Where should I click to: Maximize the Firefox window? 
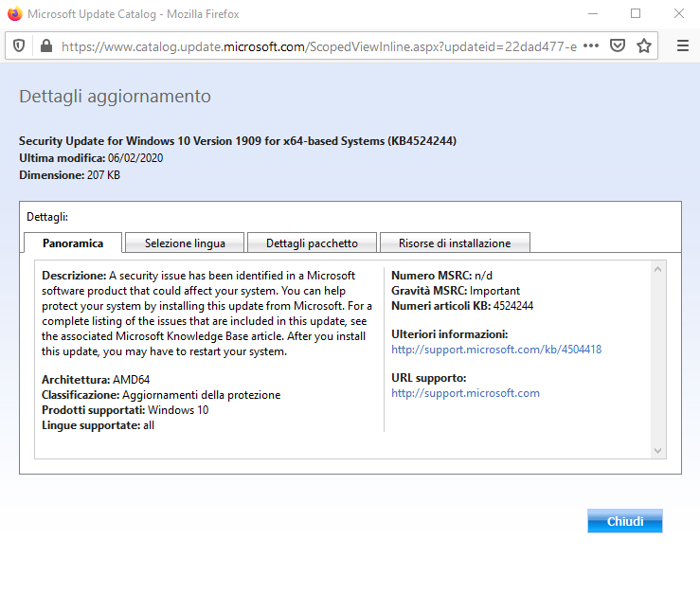click(x=636, y=13)
